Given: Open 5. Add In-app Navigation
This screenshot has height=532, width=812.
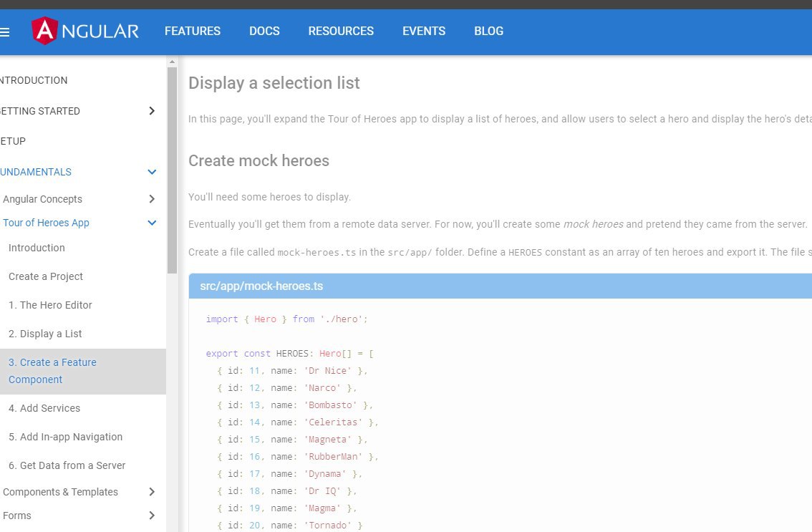Looking at the screenshot, I should 66,437.
